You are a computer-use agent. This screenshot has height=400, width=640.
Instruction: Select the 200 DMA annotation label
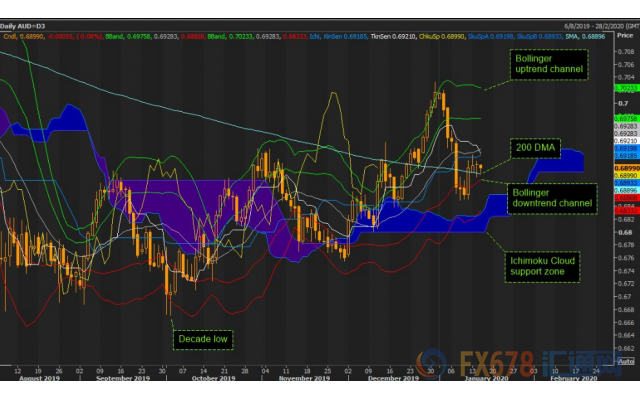pyautogui.click(x=536, y=146)
